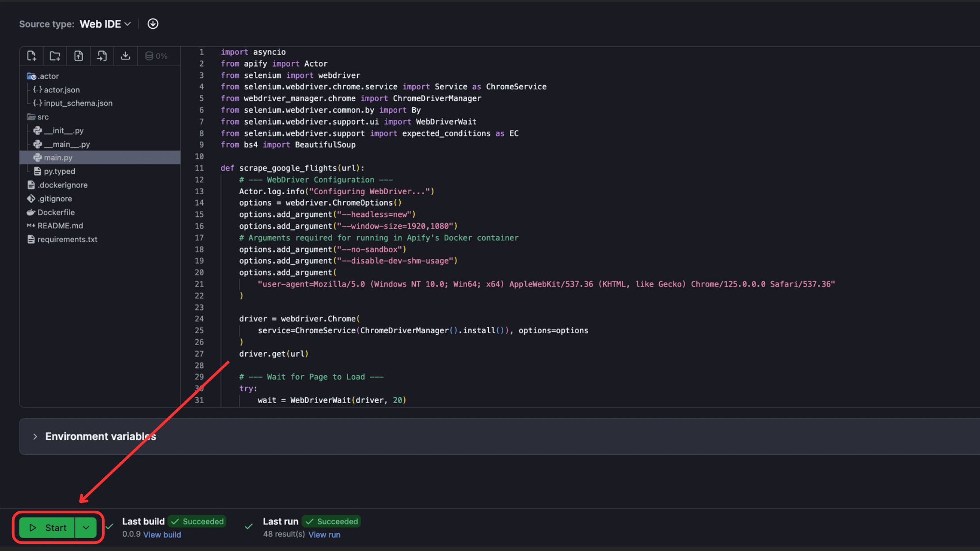Click the storage usage 0% indicator
The width and height of the screenshot is (980, 551).
[x=157, y=56]
